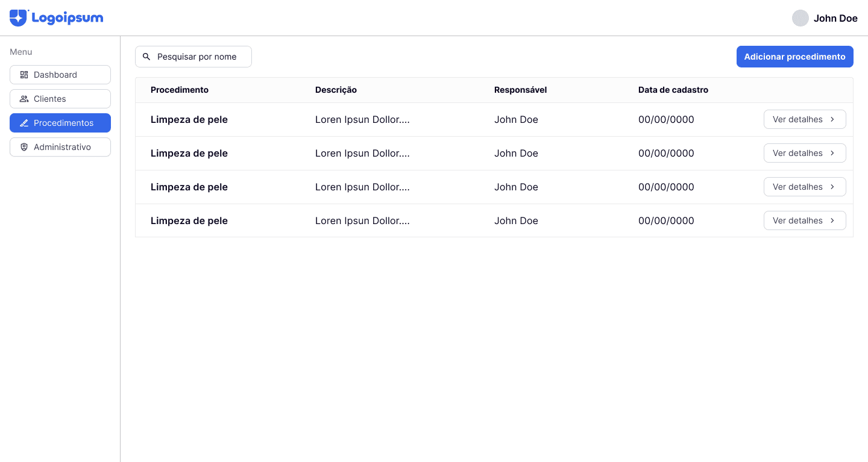
Task: Click the Procedimentos pen icon
Action: (x=24, y=123)
